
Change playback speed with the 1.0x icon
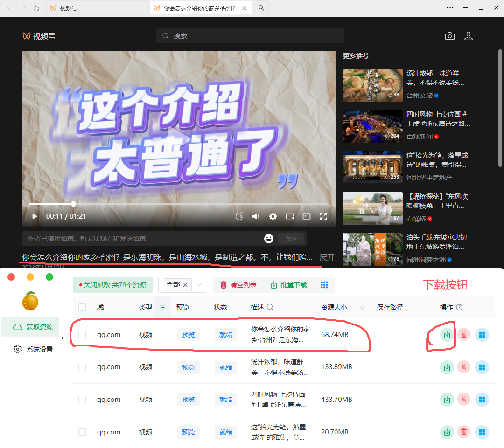[x=239, y=216]
